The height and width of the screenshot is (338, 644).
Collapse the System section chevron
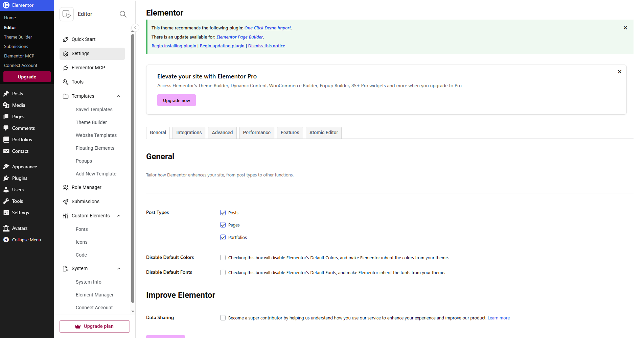coord(119,269)
